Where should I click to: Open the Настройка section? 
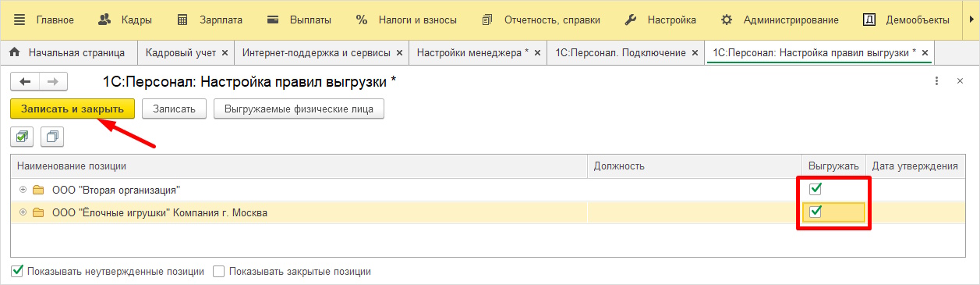coord(661,20)
